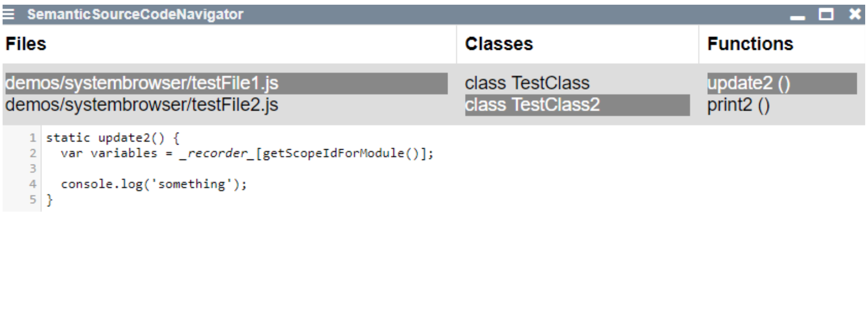
Task: Select class TestClass2 in Classes list
Action: pyautogui.click(x=532, y=105)
